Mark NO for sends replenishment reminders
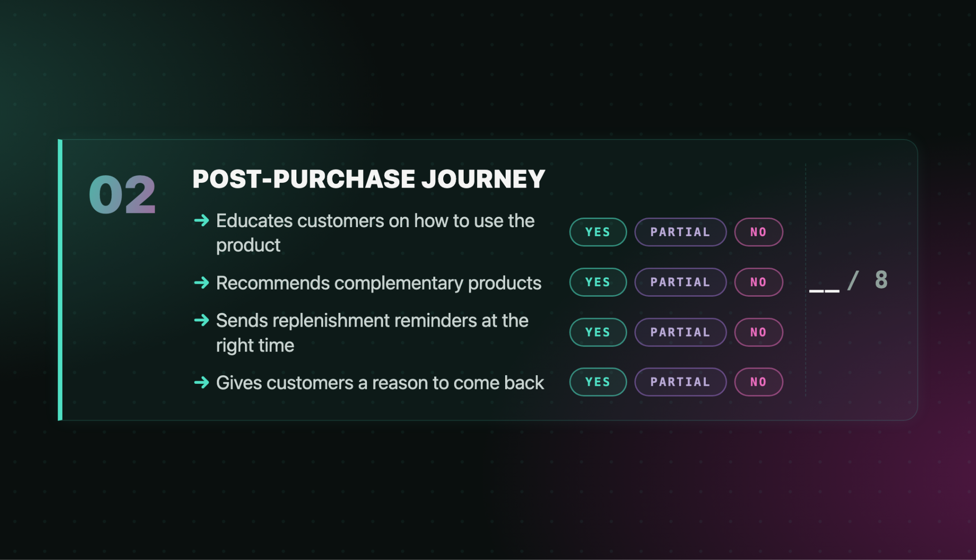Viewport: 976px width, 560px height. pyautogui.click(x=758, y=332)
